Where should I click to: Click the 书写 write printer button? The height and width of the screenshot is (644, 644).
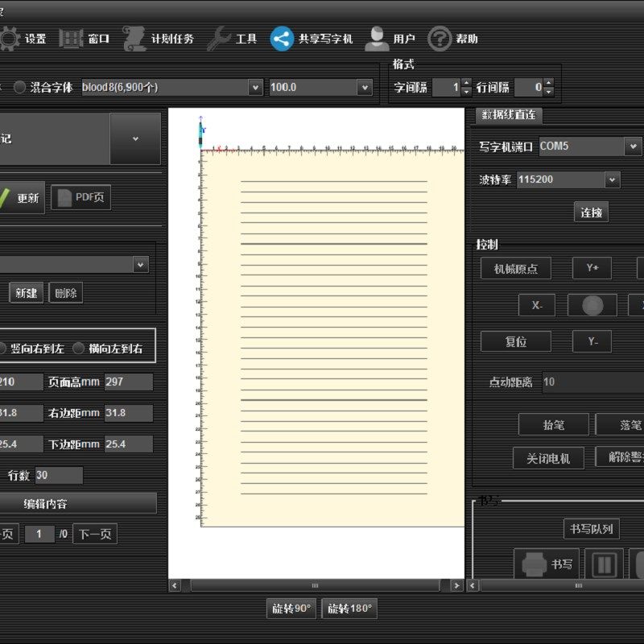(x=547, y=564)
